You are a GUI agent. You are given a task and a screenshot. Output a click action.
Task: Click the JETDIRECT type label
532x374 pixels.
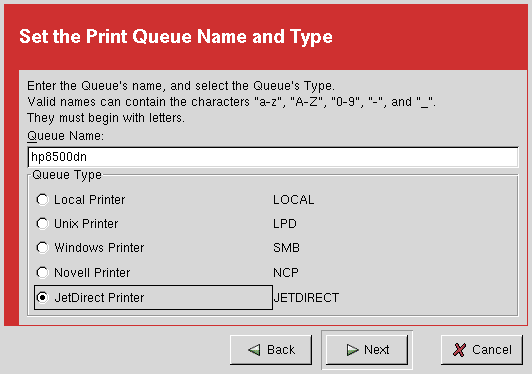click(x=306, y=298)
